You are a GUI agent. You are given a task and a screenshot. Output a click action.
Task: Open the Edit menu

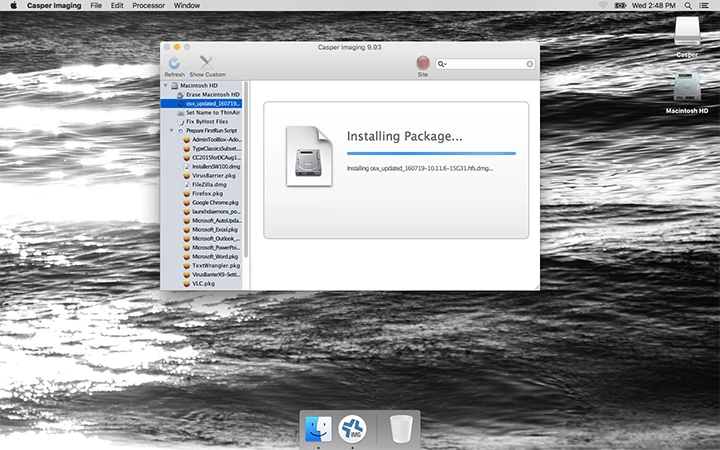click(x=117, y=6)
